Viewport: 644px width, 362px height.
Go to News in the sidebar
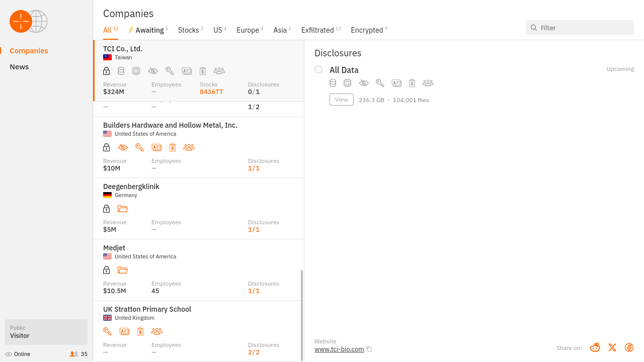click(19, 67)
